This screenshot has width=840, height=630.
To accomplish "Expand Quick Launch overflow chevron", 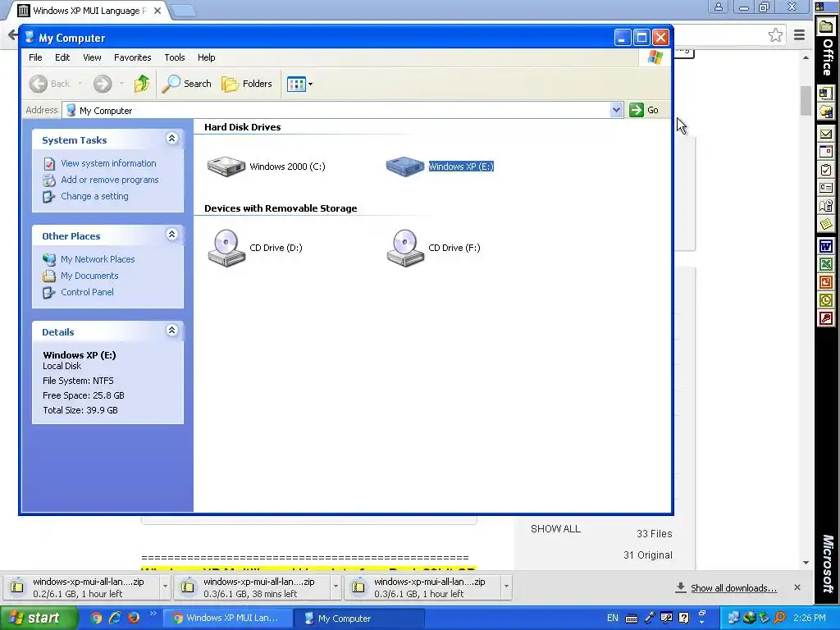I will [153, 614].
